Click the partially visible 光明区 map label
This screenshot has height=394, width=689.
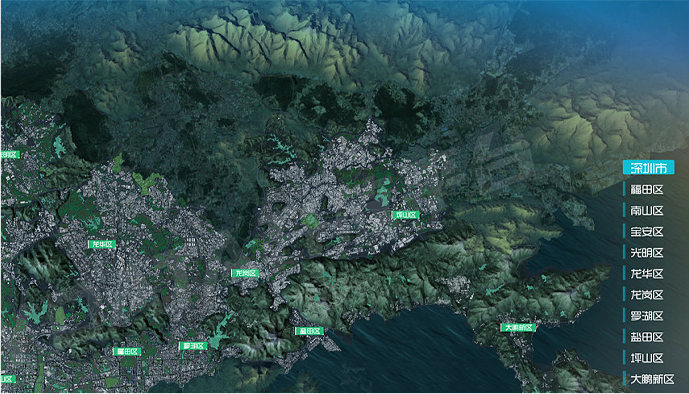(10, 155)
